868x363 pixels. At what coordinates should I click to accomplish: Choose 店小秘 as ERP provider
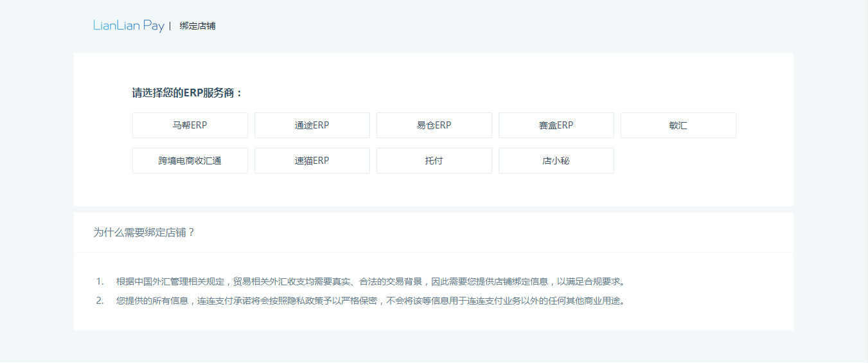click(x=556, y=161)
